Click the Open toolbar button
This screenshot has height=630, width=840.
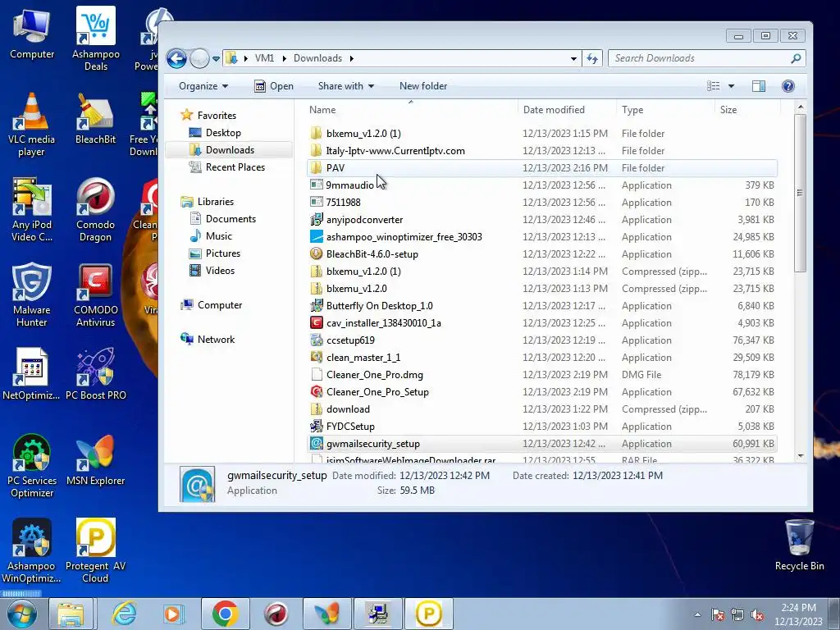[274, 86]
